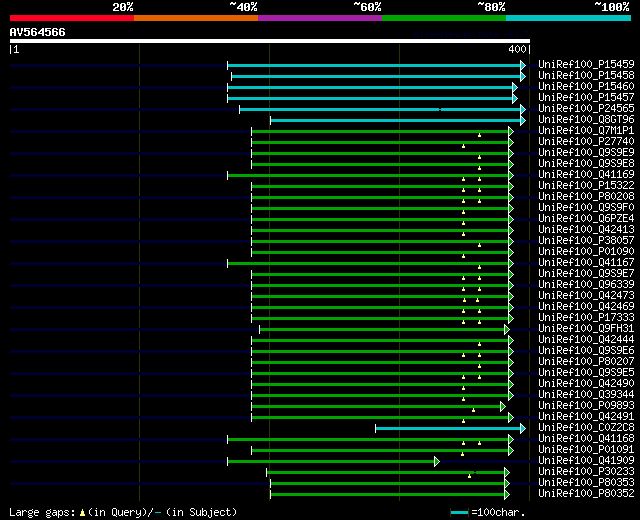Select the UniRef100_Q42413 label
This screenshot has height=520, width=640.
click(x=586, y=229)
